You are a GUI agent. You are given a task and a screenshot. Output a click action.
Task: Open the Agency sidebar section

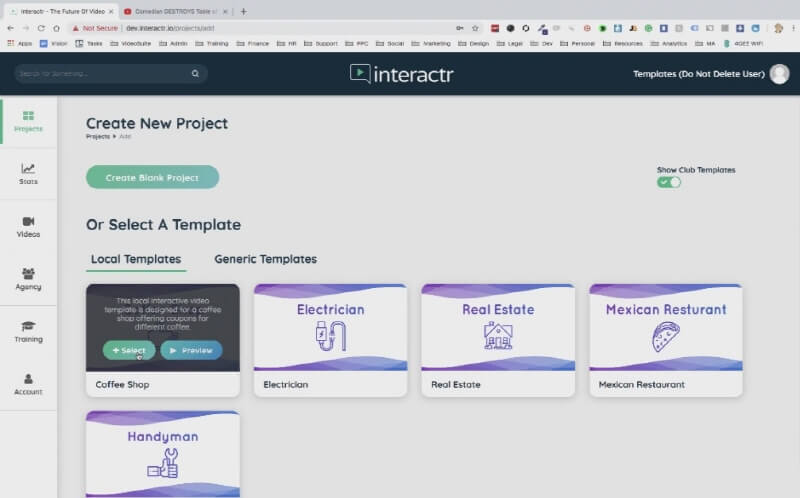click(28, 279)
